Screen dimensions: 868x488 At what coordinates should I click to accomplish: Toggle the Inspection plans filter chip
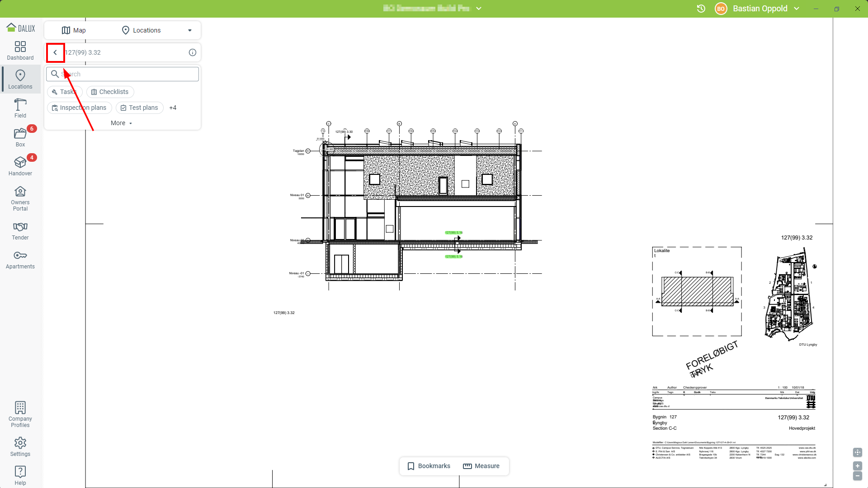point(79,108)
